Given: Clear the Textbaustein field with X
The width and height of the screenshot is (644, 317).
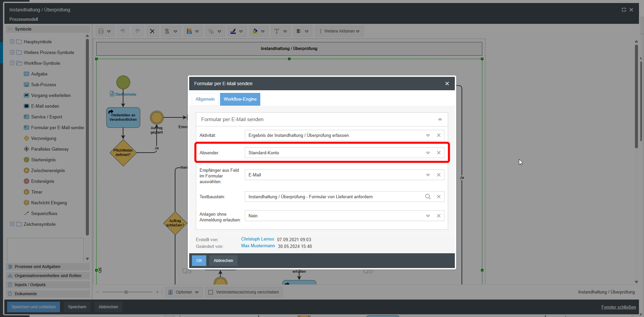Looking at the screenshot, I should click(439, 197).
